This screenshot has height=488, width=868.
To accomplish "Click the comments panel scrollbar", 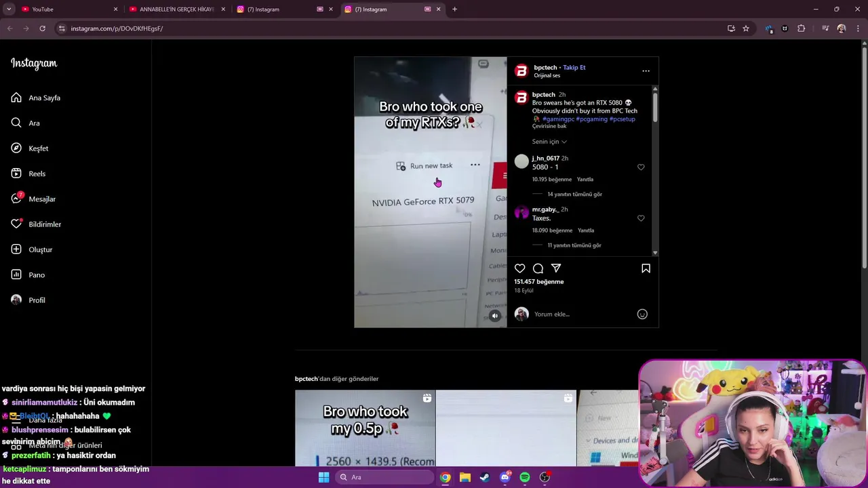I will click(655, 108).
